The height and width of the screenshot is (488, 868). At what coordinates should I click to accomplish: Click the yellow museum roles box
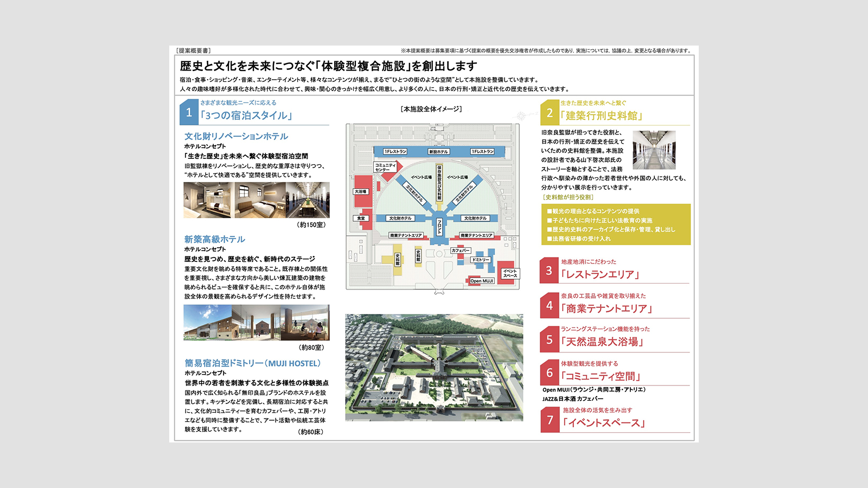point(615,224)
